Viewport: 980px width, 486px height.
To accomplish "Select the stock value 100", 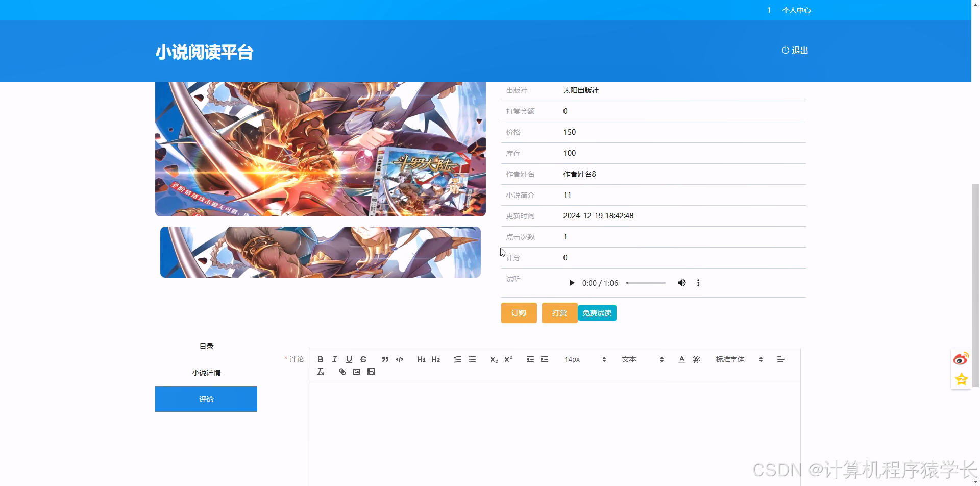I will pos(569,153).
